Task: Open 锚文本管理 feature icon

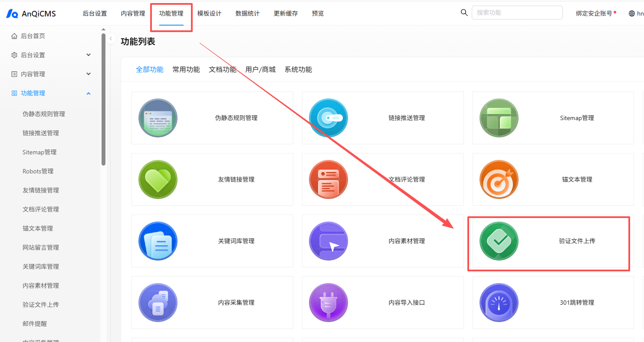Action: [499, 179]
